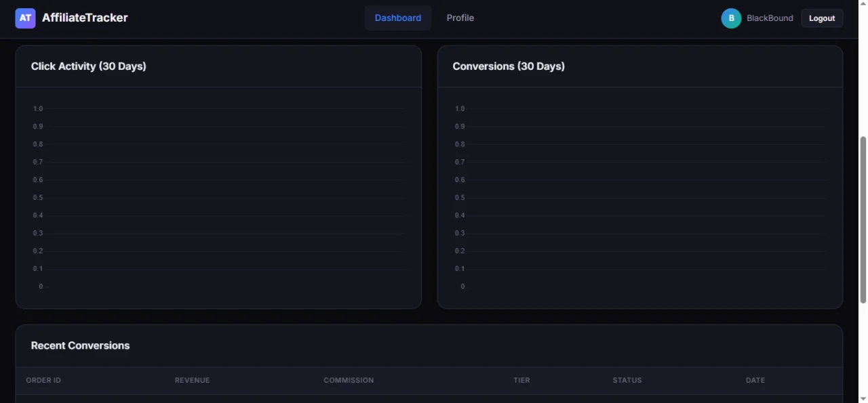Click the STATUS column header

pyautogui.click(x=627, y=381)
